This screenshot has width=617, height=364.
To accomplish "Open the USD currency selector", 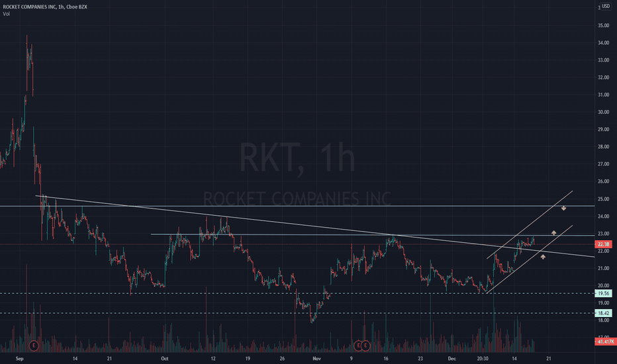I will [605, 7].
